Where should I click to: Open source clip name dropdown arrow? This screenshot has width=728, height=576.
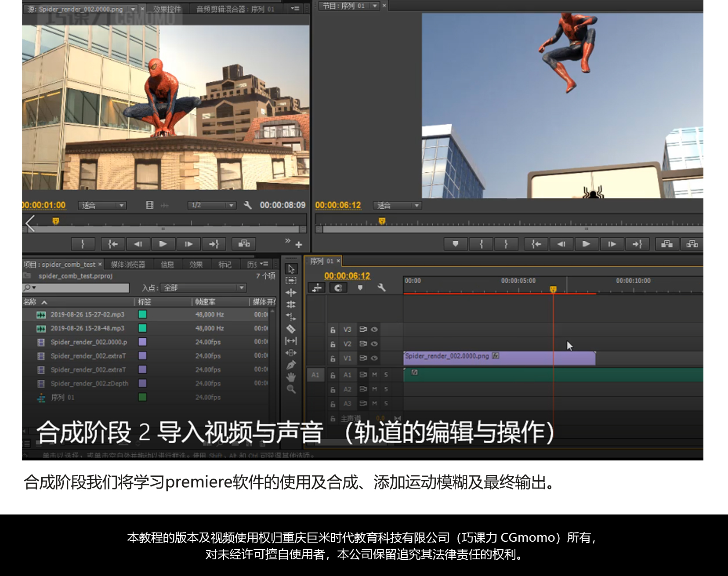point(133,9)
